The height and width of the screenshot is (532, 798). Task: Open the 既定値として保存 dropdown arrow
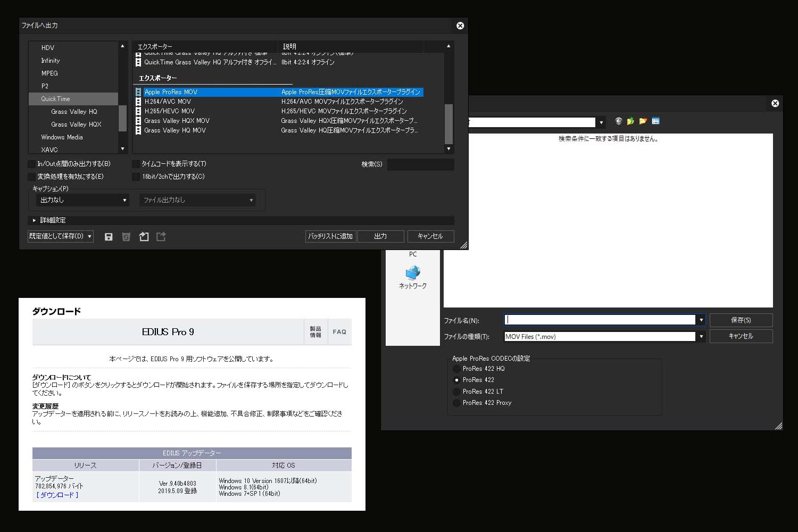90,236
